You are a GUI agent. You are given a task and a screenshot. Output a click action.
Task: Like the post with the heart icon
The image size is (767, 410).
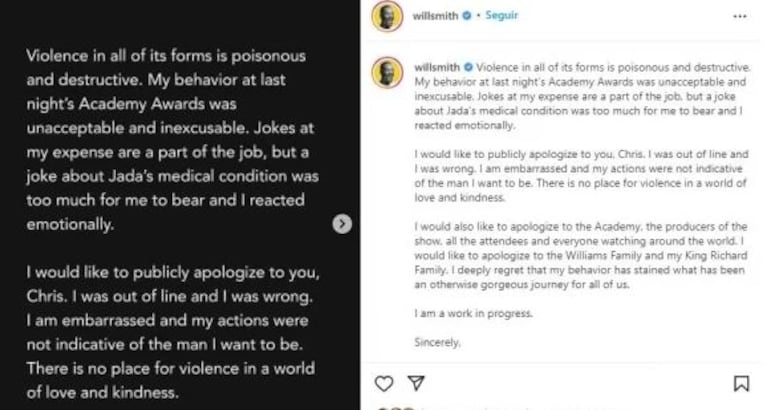(384, 383)
